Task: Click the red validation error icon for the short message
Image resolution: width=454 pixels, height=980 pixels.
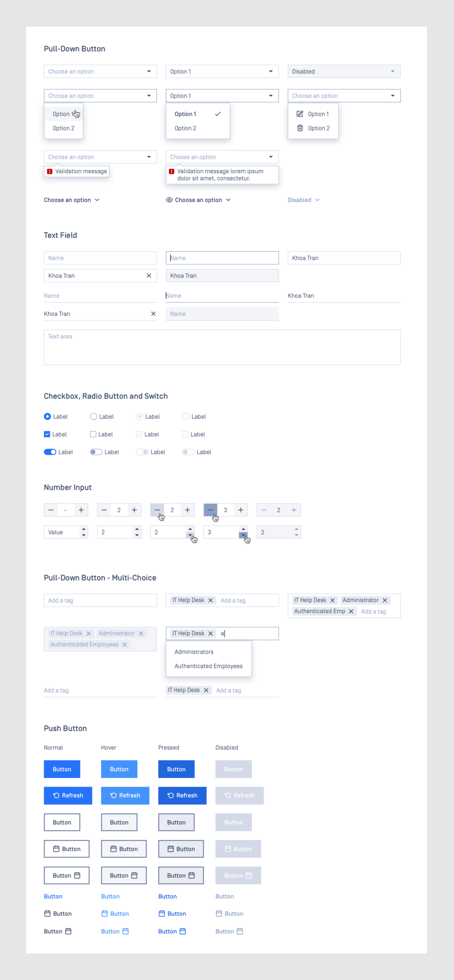Action: 50,171
